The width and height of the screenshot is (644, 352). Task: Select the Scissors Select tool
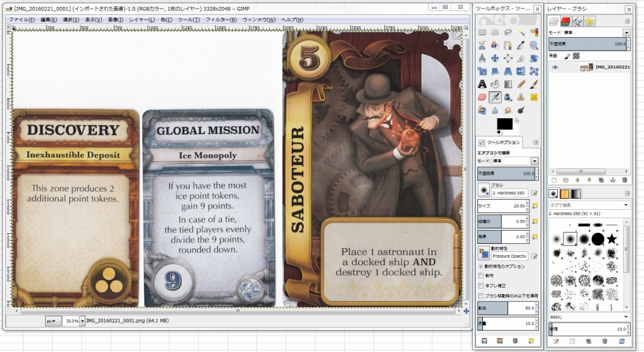[482, 45]
